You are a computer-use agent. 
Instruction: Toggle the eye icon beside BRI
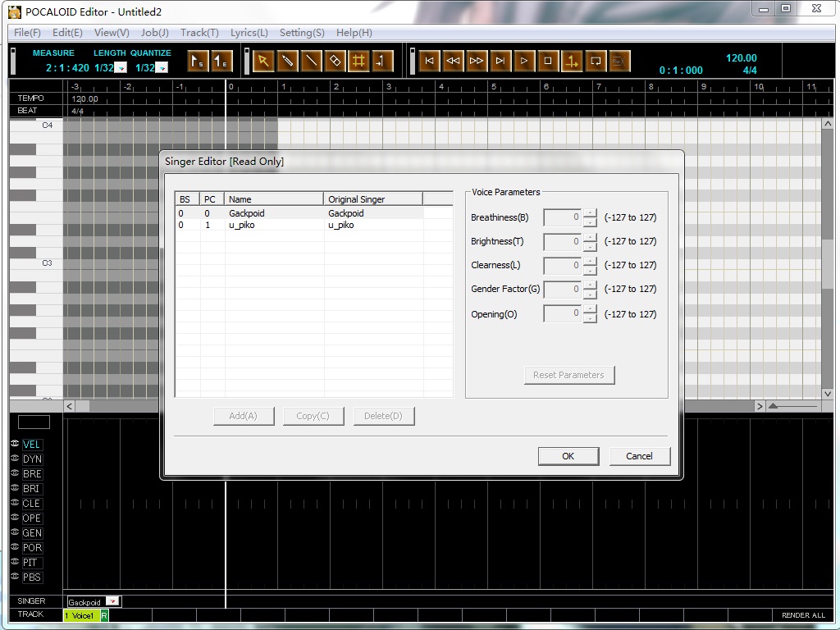pos(15,488)
